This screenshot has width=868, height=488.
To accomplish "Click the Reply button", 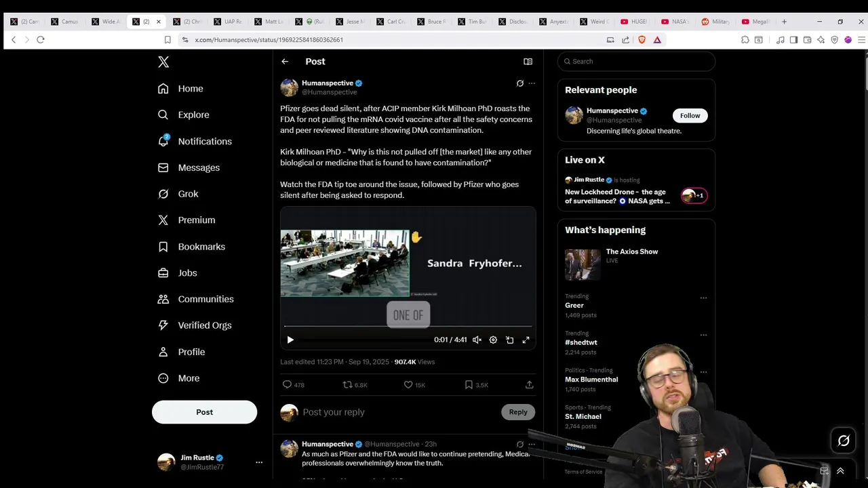I will click(x=518, y=412).
